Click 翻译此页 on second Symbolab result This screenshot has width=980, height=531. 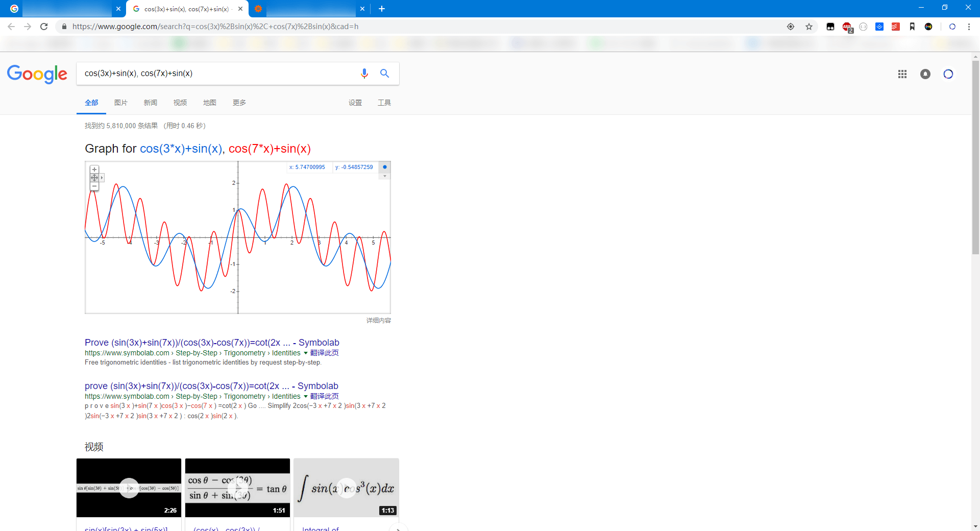(x=324, y=396)
